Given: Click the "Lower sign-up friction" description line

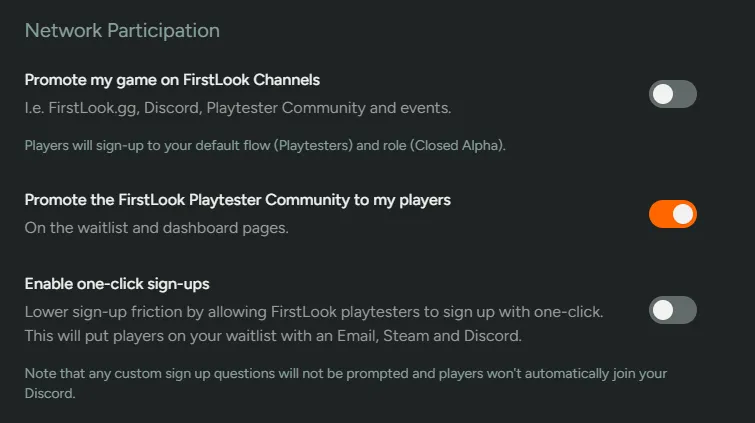Looking at the screenshot, I should 314,311.
